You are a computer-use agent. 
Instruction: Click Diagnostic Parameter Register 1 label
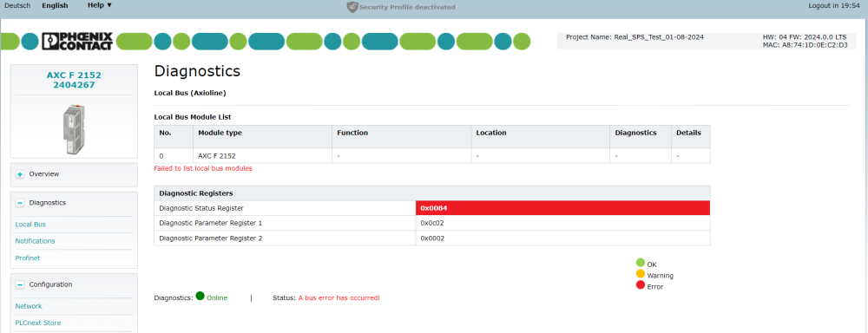click(x=210, y=223)
